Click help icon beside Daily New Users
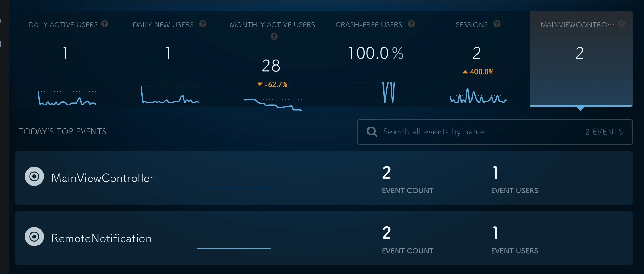 click(x=203, y=24)
